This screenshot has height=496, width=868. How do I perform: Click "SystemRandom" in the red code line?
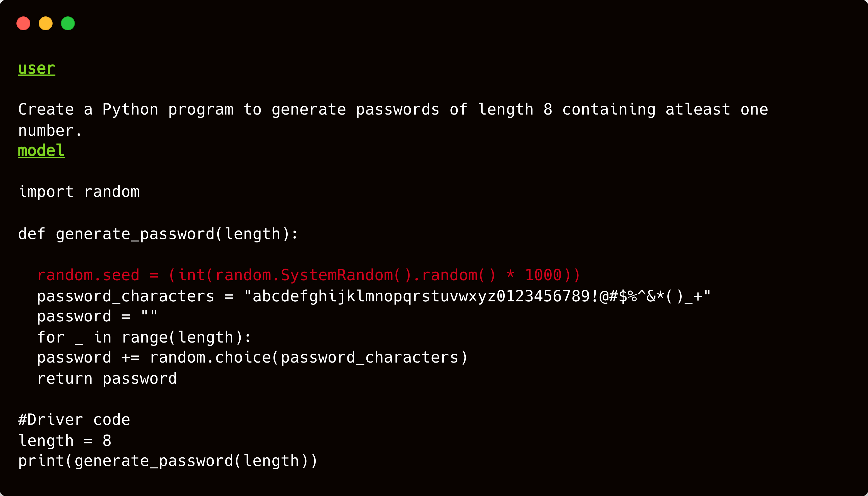(x=337, y=275)
